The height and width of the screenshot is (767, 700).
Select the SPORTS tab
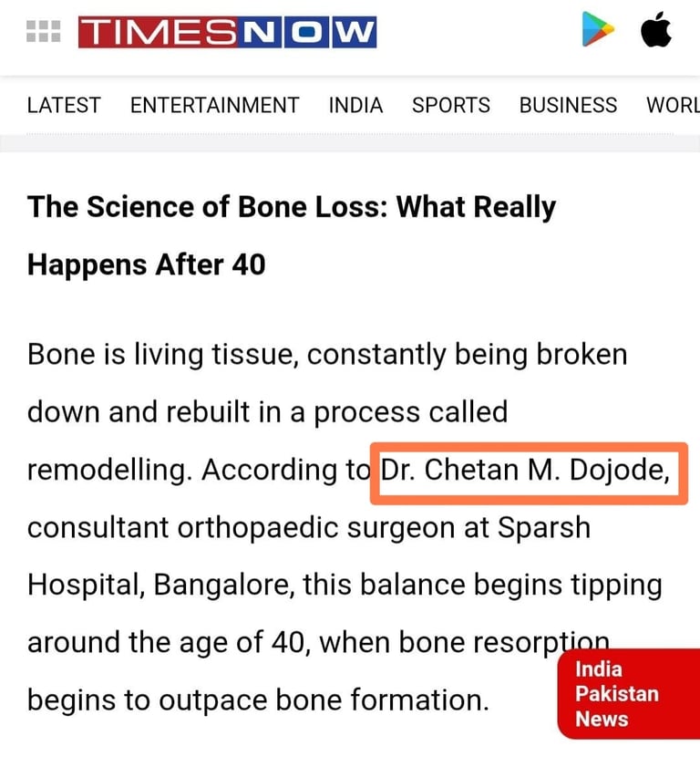450,105
